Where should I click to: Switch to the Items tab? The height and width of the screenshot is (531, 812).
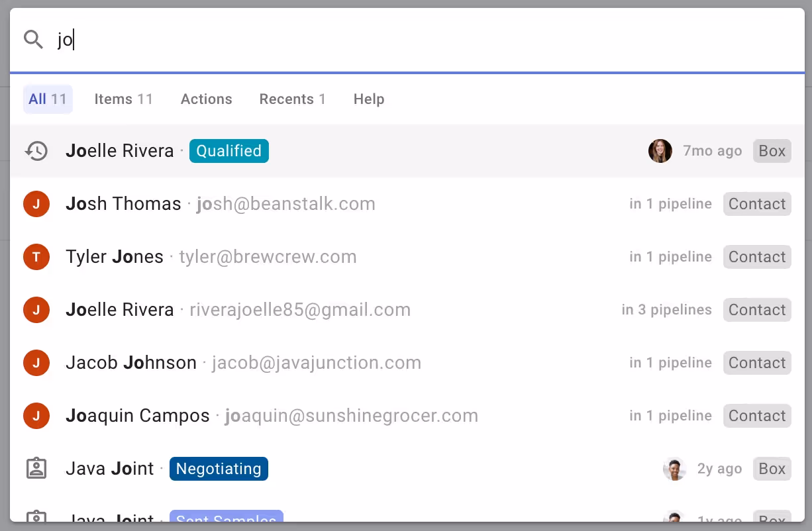123,99
